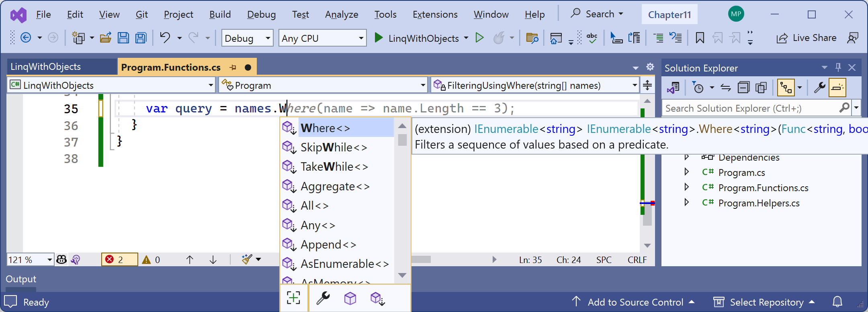The width and height of the screenshot is (868, 312).
Task: Click Search Solution Explorer input field
Action: pos(751,108)
